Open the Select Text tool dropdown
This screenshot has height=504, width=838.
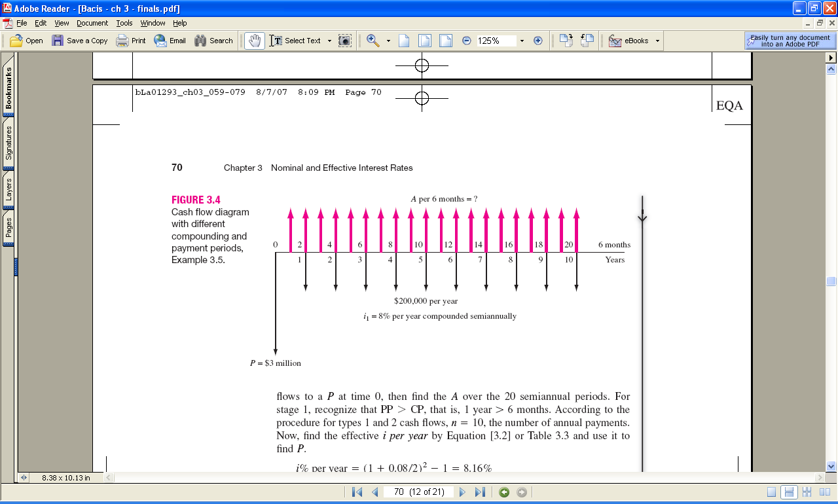329,40
